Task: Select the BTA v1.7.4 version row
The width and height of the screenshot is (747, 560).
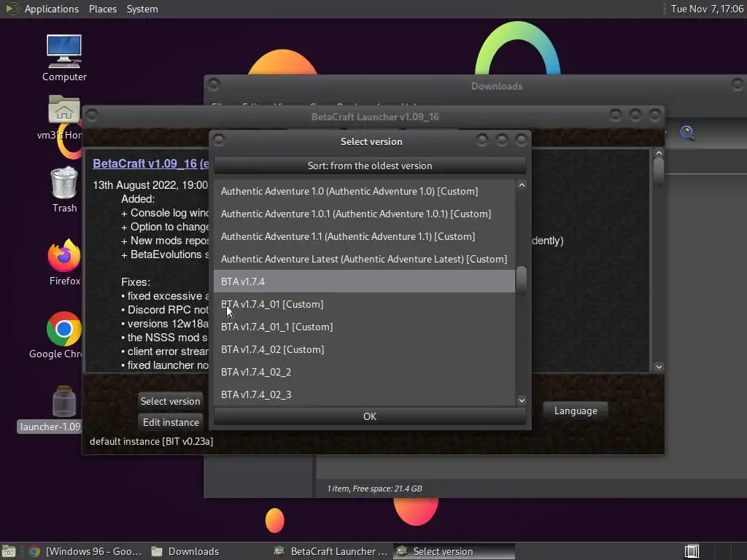Action: [364, 281]
